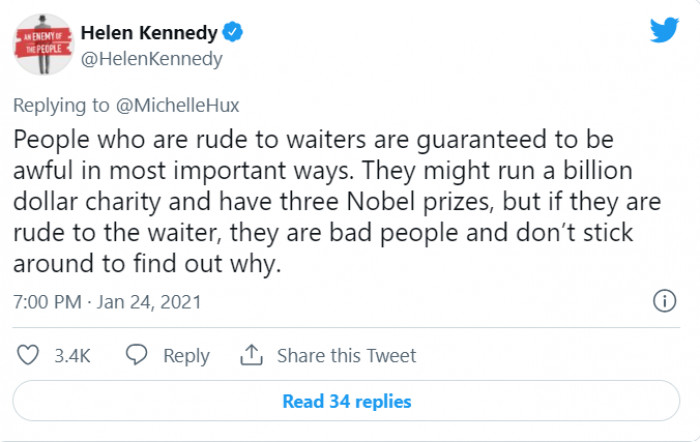Image resolution: width=700 pixels, height=442 pixels.
Task: Open the Helen Kennedy display name
Action: point(149,33)
